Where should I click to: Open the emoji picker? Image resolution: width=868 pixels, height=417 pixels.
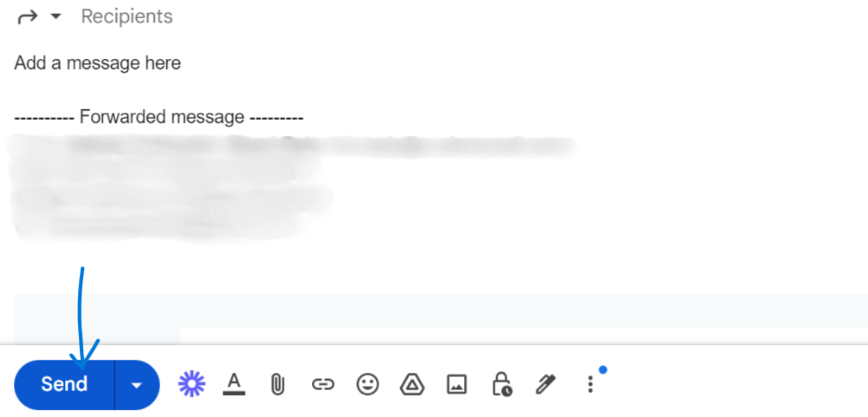(367, 384)
